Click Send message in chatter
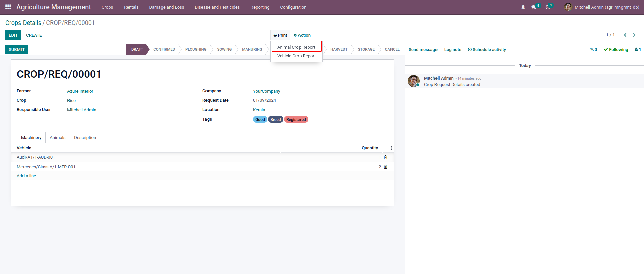This screenshot has height=274, width=644. click(x=423, y=50)
